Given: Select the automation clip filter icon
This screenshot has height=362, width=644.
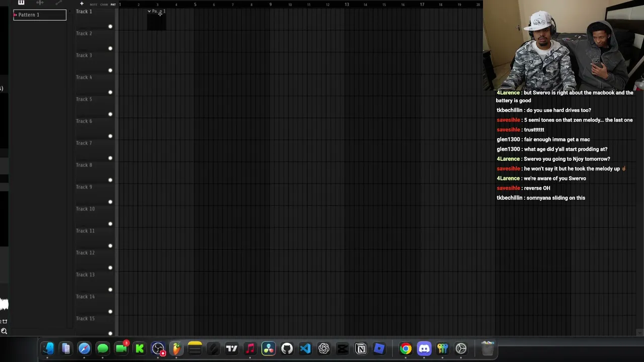Looking at the screenshot, I should pyautogui.click(x=58, y=3).
